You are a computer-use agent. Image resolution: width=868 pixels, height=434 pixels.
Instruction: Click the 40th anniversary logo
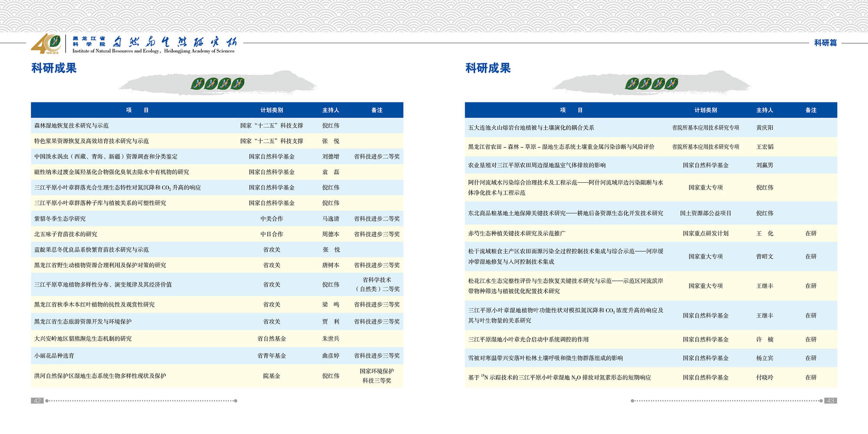tap(46, 44)
